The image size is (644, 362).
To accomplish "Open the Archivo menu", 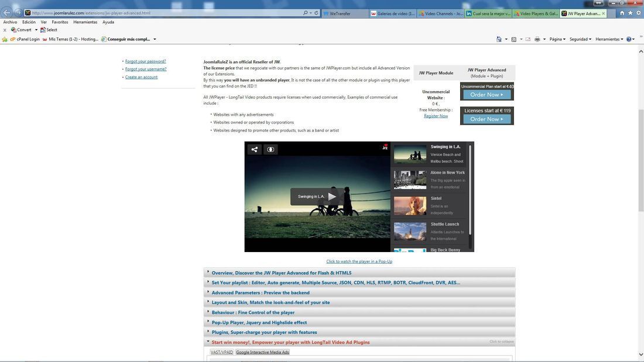I will point(11,22).
